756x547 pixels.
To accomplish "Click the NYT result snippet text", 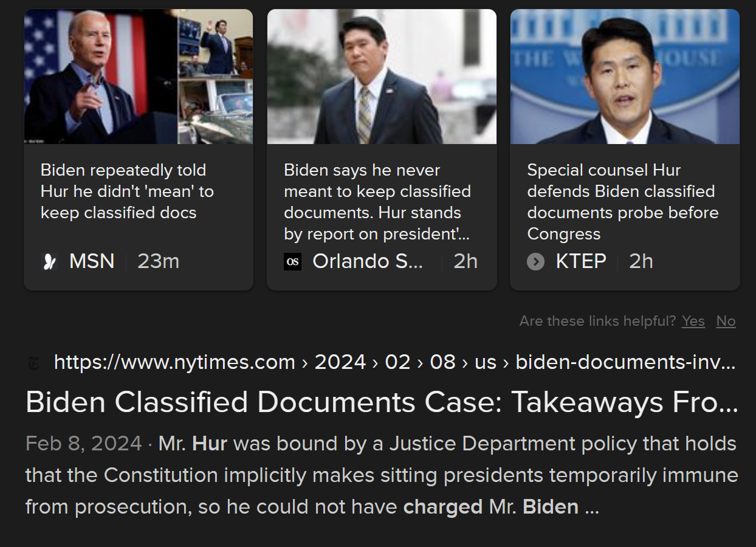I will point(382,475).
